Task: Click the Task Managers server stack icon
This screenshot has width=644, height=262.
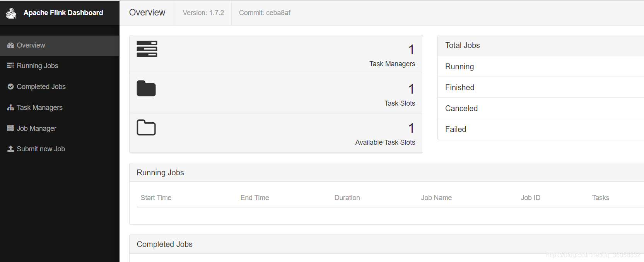Action: coord(147,49)
